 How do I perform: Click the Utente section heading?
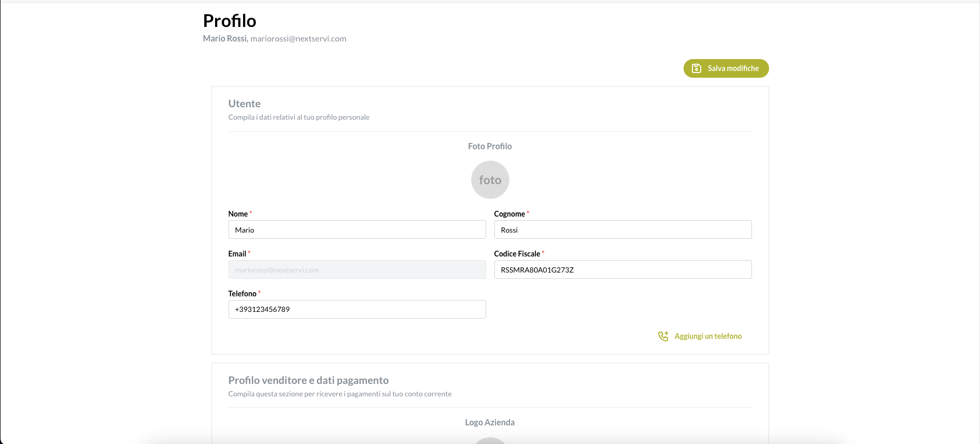pyautogui.click(x=244, y=104)
